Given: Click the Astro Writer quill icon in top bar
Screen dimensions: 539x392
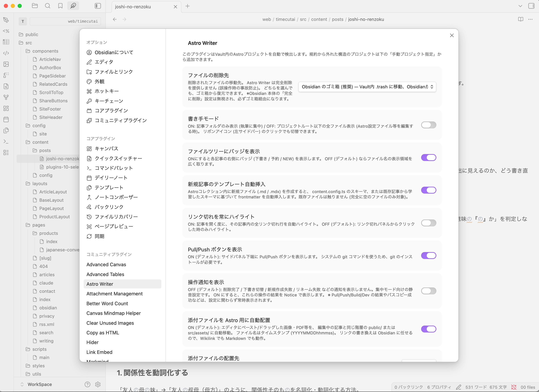Looking at the screenshot, I should 73,6.
